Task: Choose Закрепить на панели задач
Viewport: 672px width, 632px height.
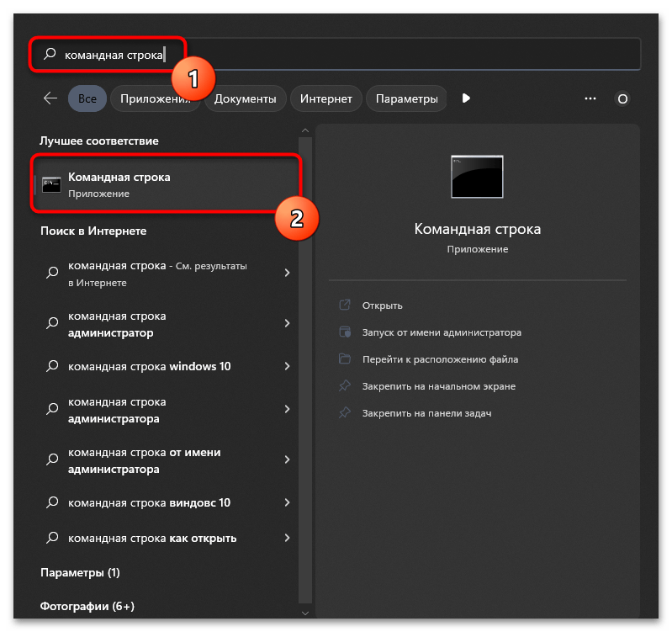Action: [x=427, y=413]
